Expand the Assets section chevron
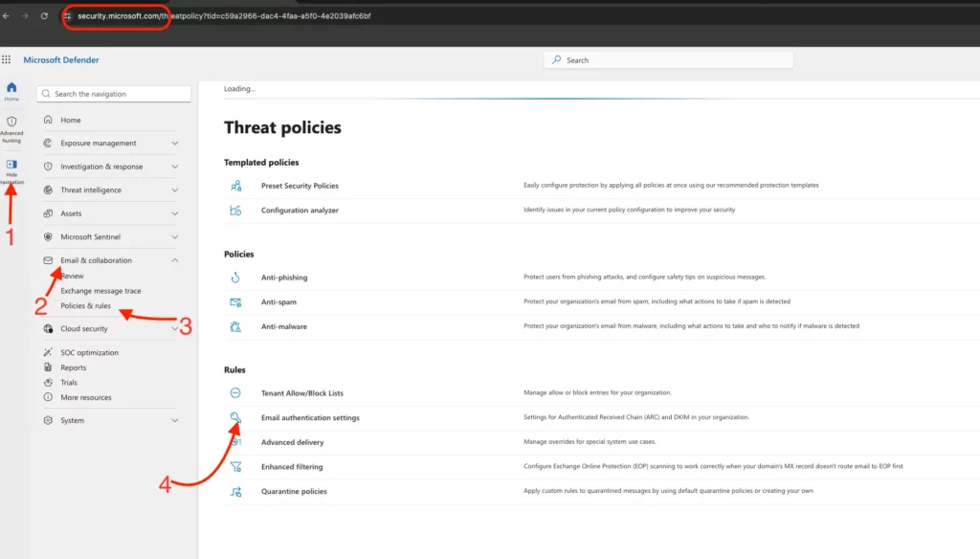Viewport: 980px width, 559px height. tap(175, 213)
